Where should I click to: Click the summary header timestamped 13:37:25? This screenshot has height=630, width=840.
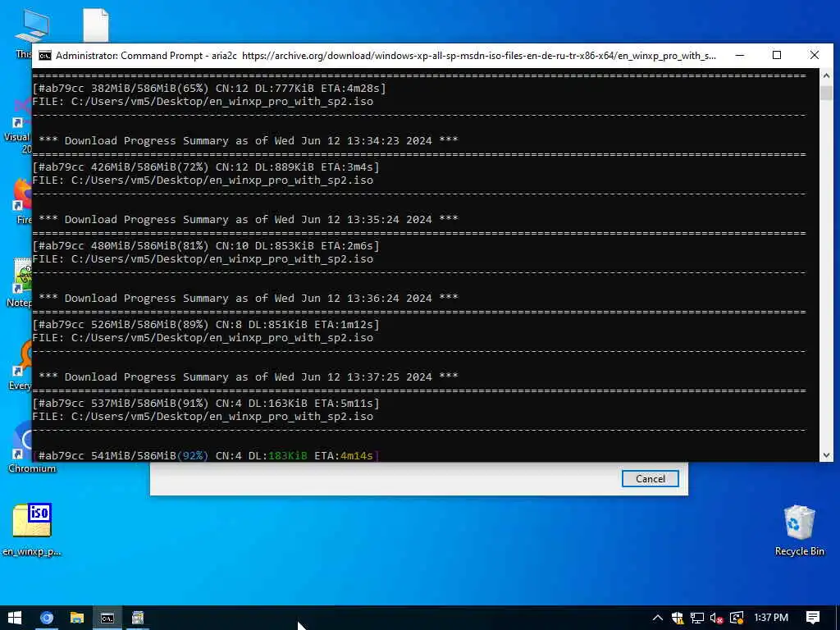248,377
